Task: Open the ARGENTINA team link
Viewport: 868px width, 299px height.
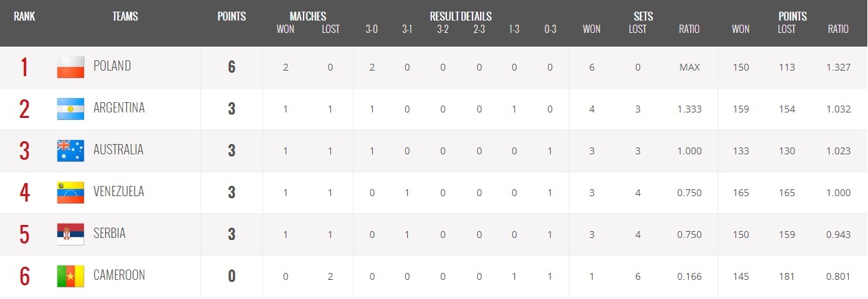Action: coord(119,108)
